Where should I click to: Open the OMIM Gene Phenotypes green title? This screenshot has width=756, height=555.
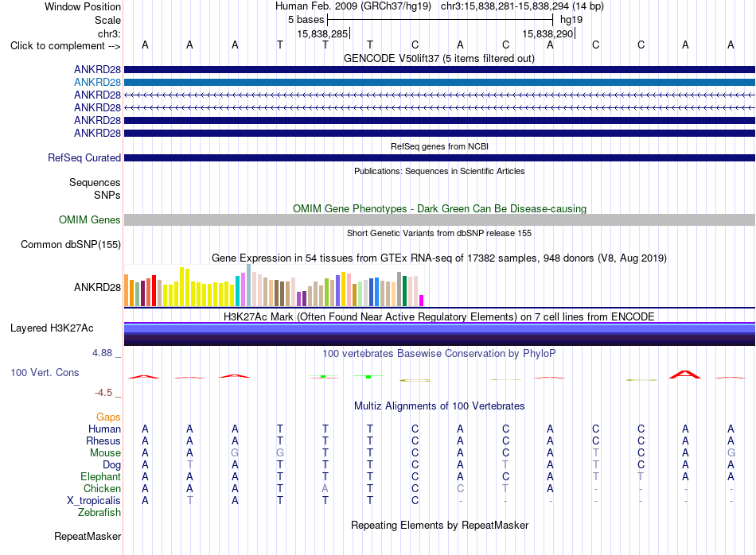point(439,208)
